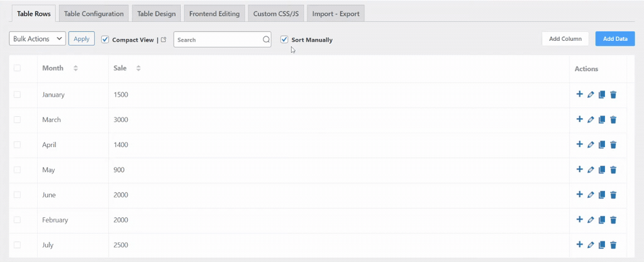Click the 1500 sale value

(x=121, y=95)
